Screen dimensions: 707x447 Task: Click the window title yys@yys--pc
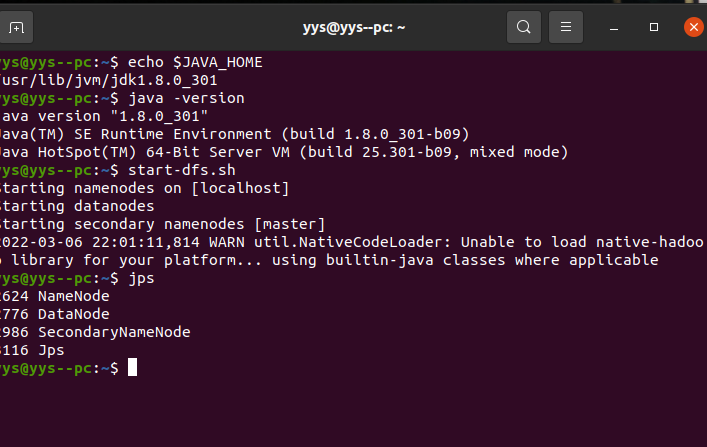click(354, 28)
